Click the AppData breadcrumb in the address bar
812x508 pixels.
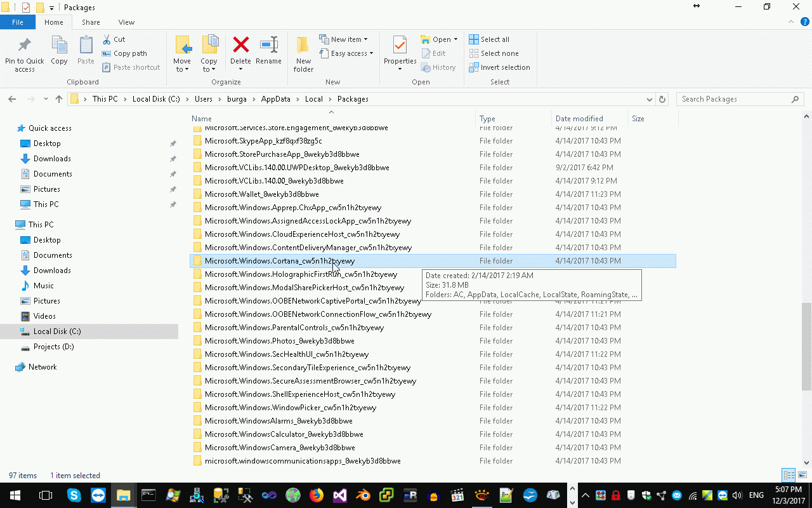(x=275, y=99)
